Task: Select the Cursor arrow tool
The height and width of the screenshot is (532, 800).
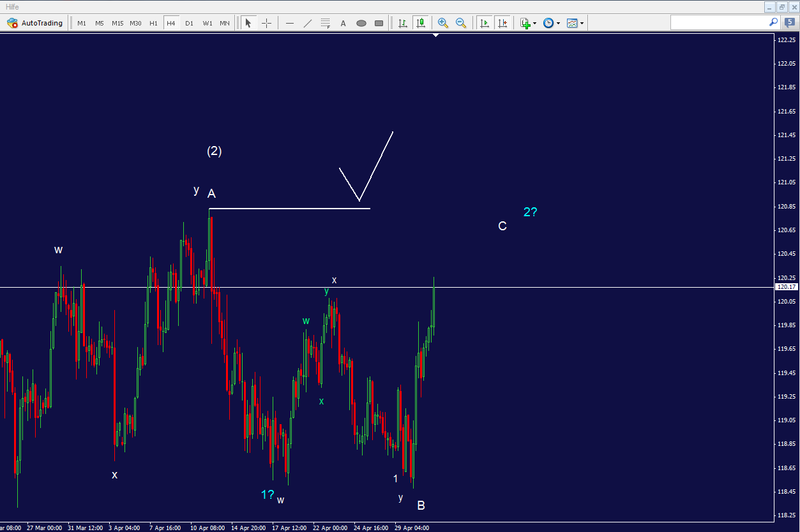Action: [x=248, y=23]
